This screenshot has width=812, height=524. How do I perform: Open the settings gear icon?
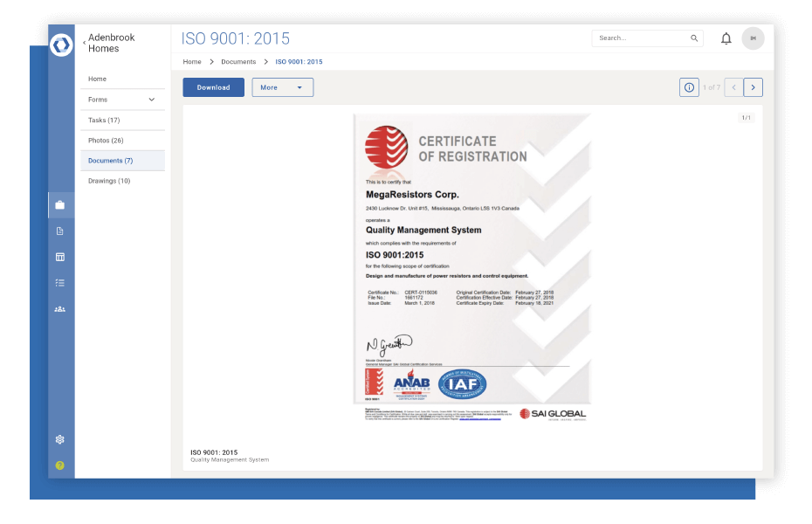[x=60, y=439]
